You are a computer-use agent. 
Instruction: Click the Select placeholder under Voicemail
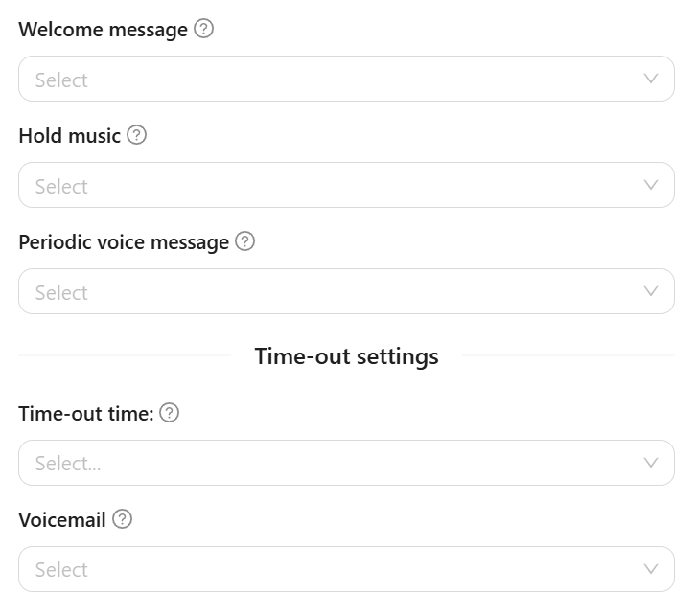(x=61, y=570)
